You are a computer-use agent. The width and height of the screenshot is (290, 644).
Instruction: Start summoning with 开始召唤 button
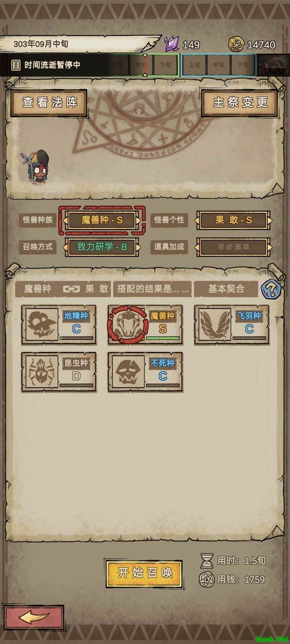[x=144, y=573]
